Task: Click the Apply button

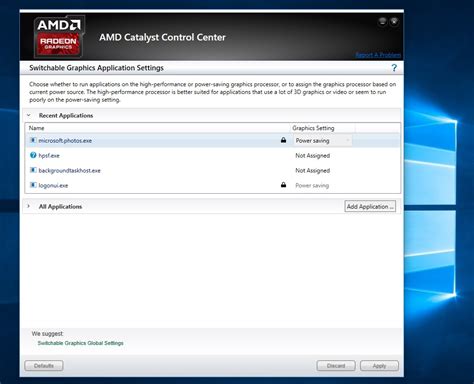Action: [379, 366]
